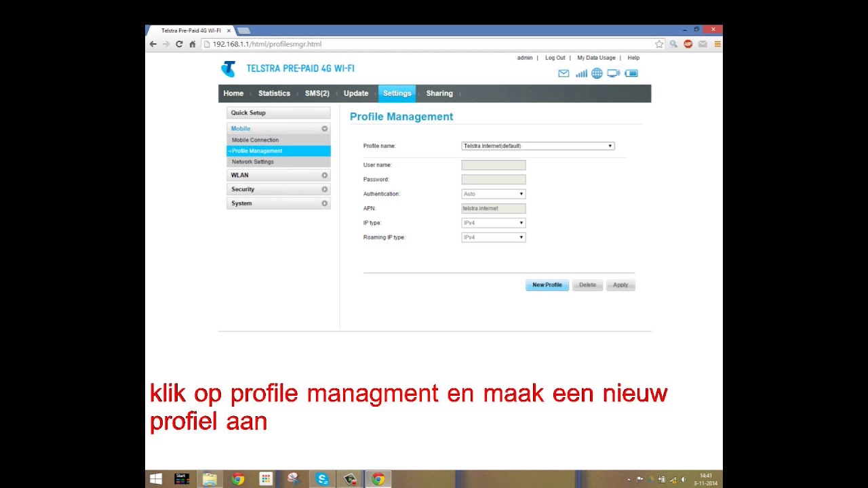The image size is (868, 488).
Task: Click the battery status icon
Action: click(631, 73)
